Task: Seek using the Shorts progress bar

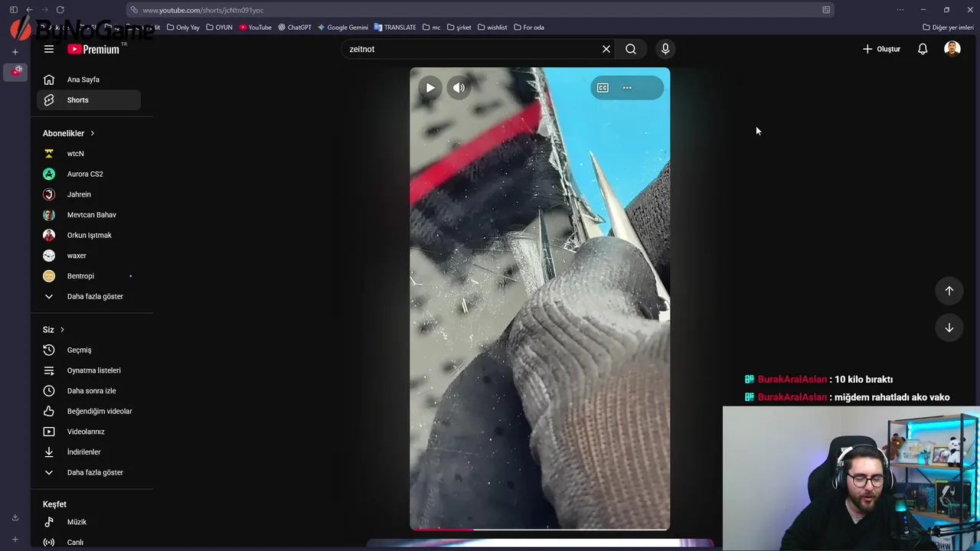Action: [540, 529]
